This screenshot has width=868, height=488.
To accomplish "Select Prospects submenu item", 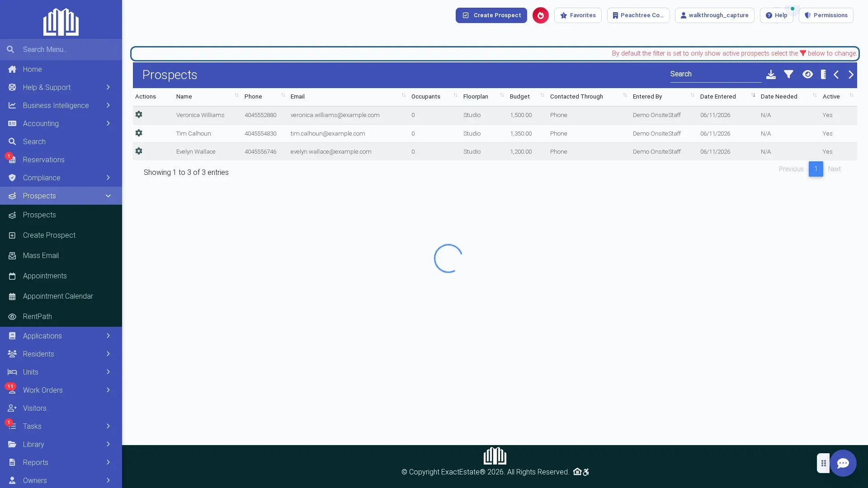I will (x=61, y=215).
